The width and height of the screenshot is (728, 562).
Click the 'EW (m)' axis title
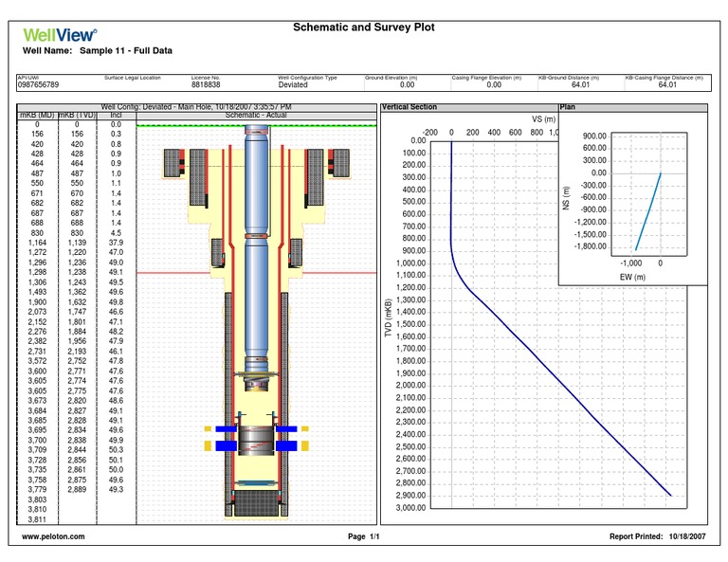point(632,277)
